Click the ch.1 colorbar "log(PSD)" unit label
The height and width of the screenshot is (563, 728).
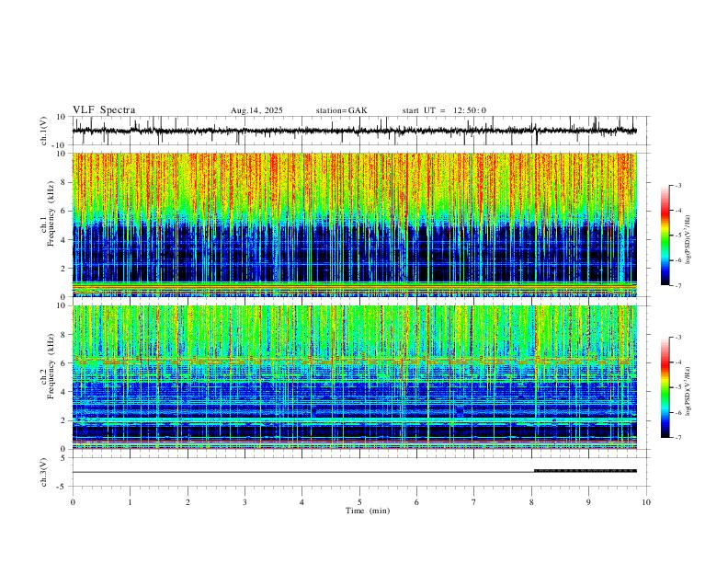click(688, 239)
